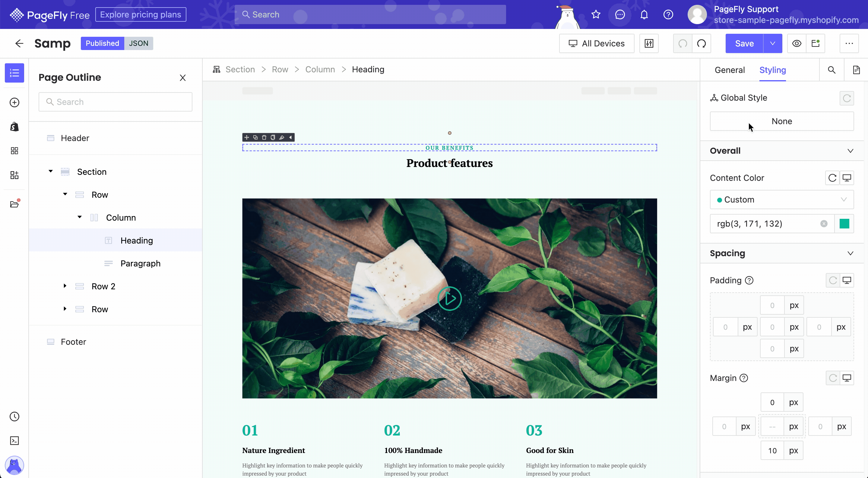Open the Shopify elements bag icon
The width and height of the screenshot is (868, 478).
pyautogui.click(x=14, y=127)
